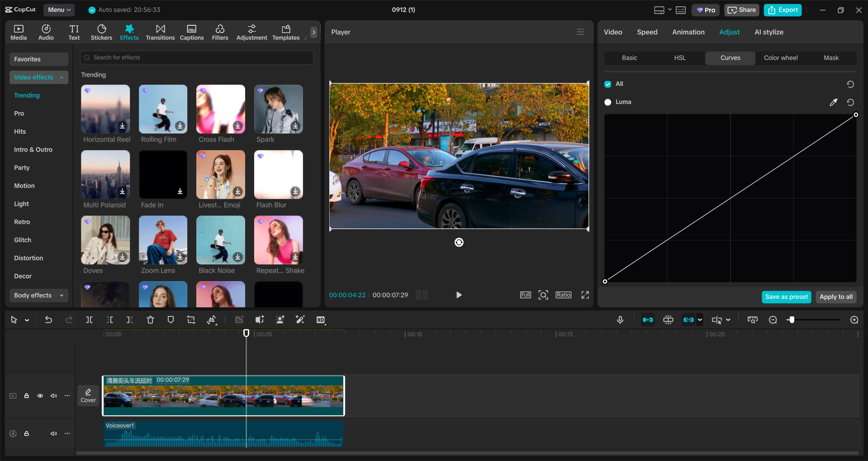Image resolution: width=868 pixels, height=461 pixels.
Task: Click the Export button
Action: click(x=782, y=9)
